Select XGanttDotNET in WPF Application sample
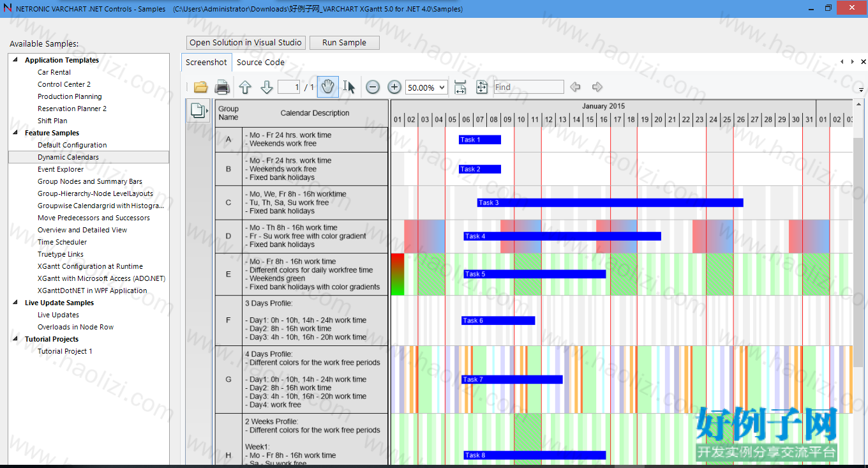This screenshot has height=468, width=868. 92,291
